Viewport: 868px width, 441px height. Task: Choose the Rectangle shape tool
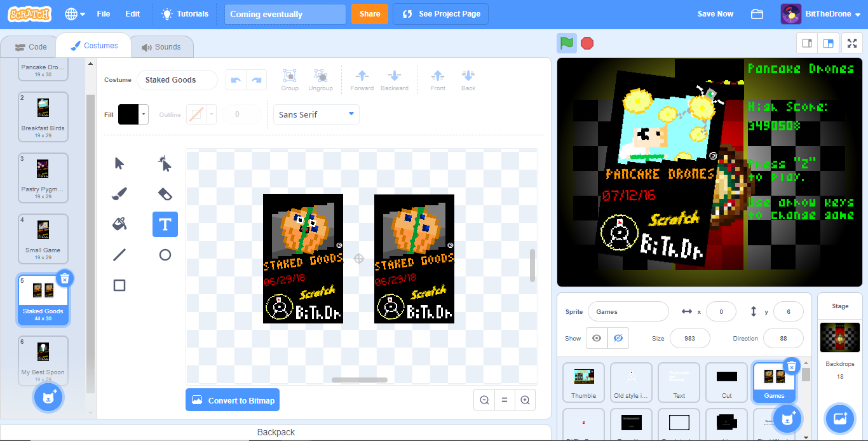pyautogui.click(x=119, y=285)
